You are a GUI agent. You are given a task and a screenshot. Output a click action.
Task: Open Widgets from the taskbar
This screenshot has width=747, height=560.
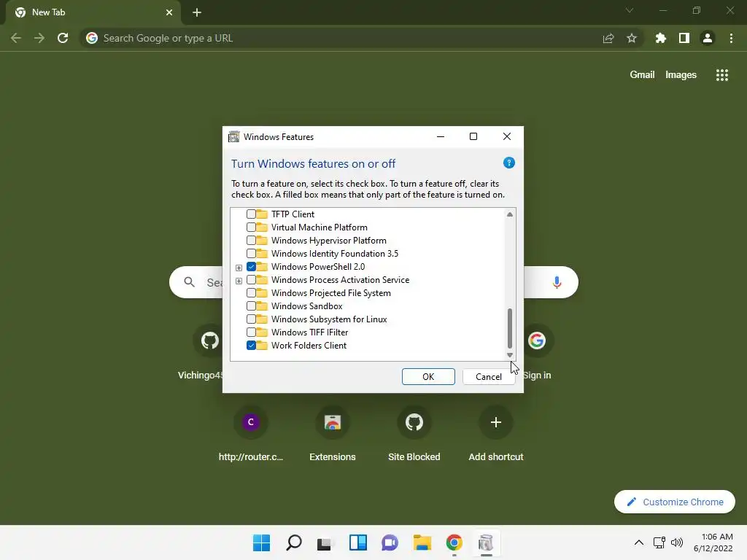[357, 542]
